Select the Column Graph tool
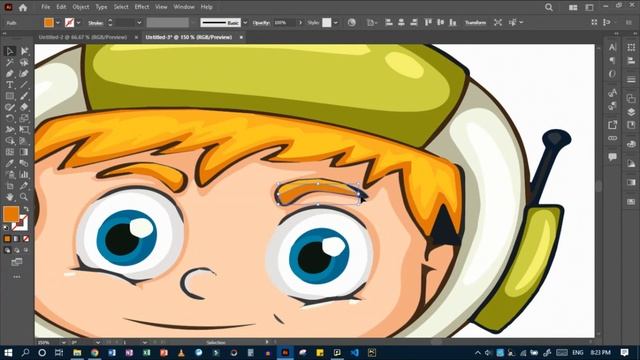 [x=24, y=175]
